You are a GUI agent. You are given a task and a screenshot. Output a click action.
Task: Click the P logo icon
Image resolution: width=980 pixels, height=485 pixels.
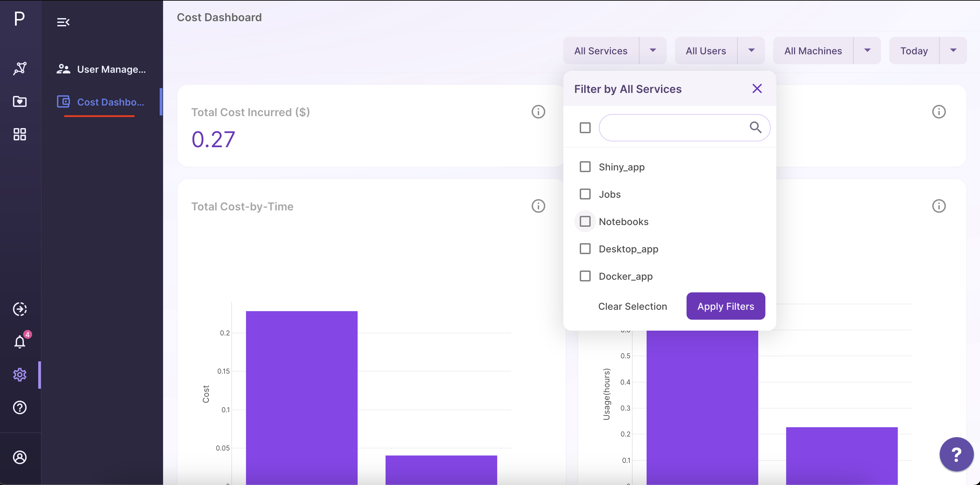(x=19, y=18)
